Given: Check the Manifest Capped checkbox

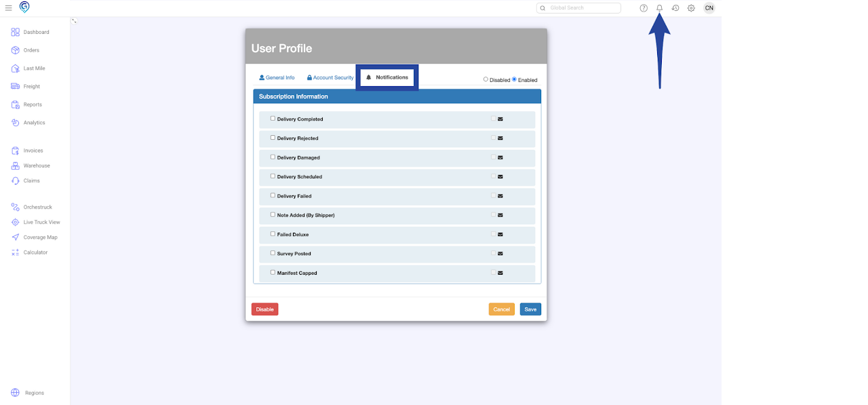Looking at the screenshot, I should tap(273, 272).
